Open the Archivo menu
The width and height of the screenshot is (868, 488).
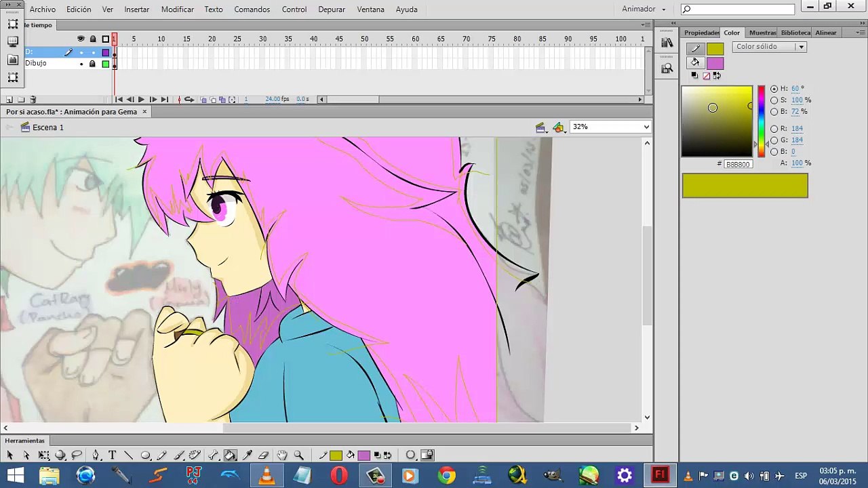43,9
